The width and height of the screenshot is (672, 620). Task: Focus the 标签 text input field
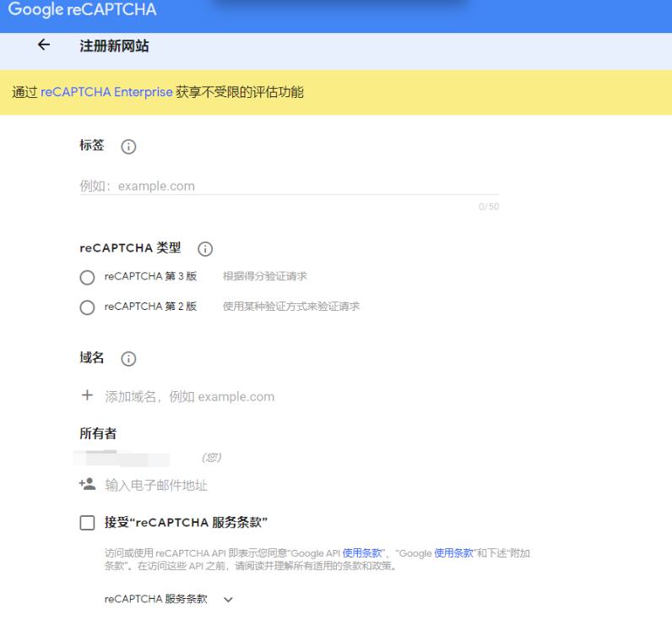(x=289, y=186)
